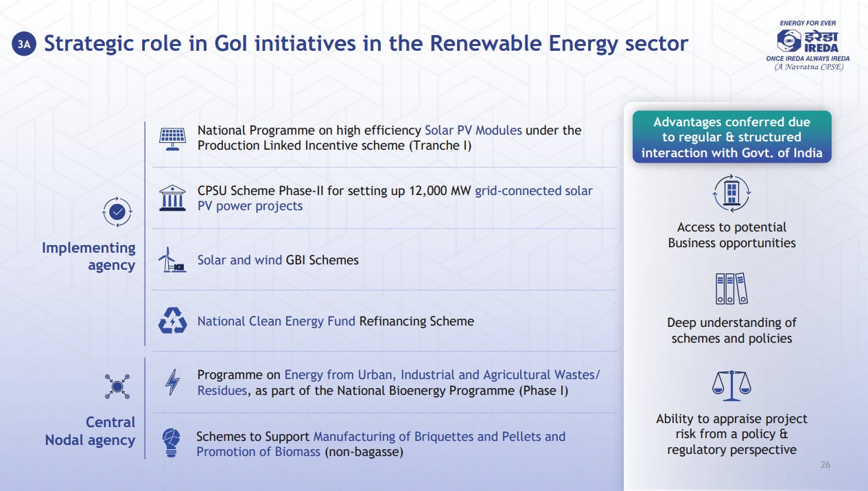The image size is (868, 491).
Task: Click the 3A section number badge
Action: click(x=24, y=45)
